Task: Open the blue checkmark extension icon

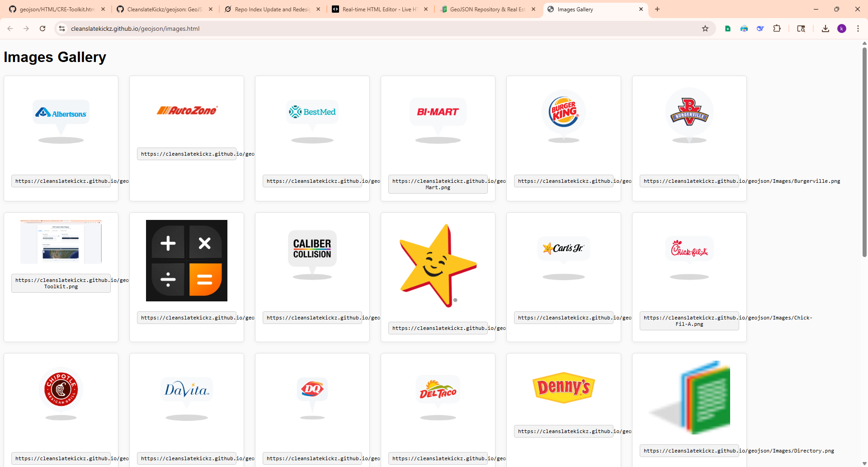Action: point(760,29)
